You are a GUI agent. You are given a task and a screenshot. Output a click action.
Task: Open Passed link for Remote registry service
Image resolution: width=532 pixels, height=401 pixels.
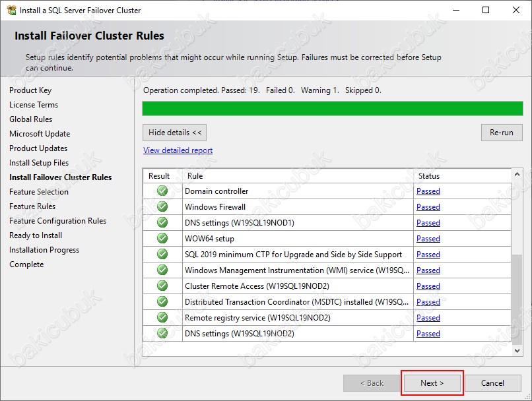click(x=428, y=318)
